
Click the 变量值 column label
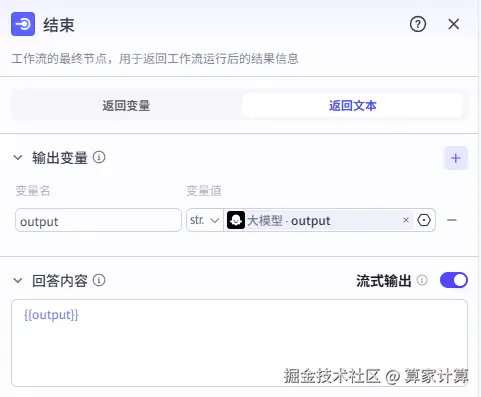tap(204, 191)
